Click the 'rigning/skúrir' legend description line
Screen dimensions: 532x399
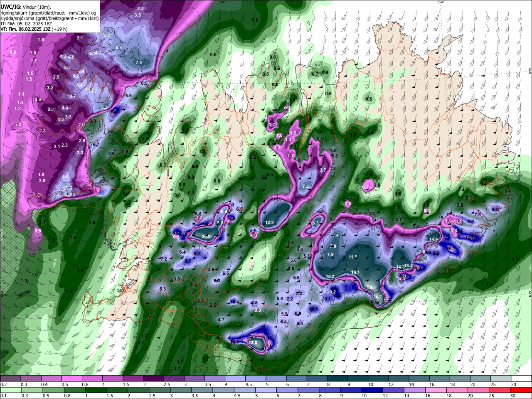(x=48, y=13)
